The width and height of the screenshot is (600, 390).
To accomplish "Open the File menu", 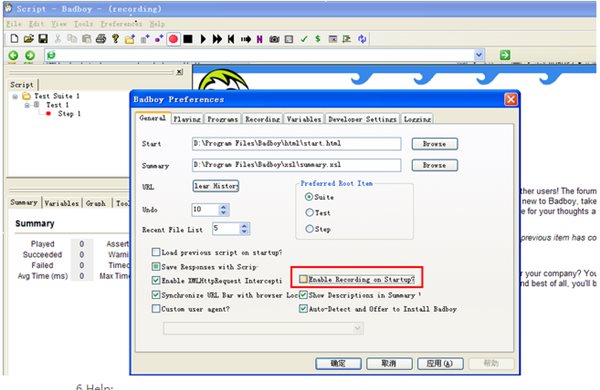I will point(14,24).
